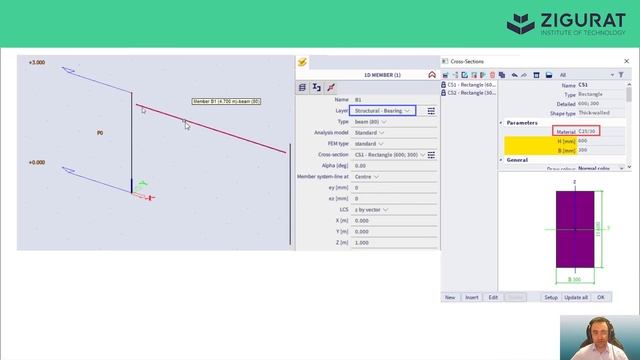Image resolution: width=640 pixels, height=360 pixels.
Task: Delete cross-section using red trash icon
Action: [492, 75]
